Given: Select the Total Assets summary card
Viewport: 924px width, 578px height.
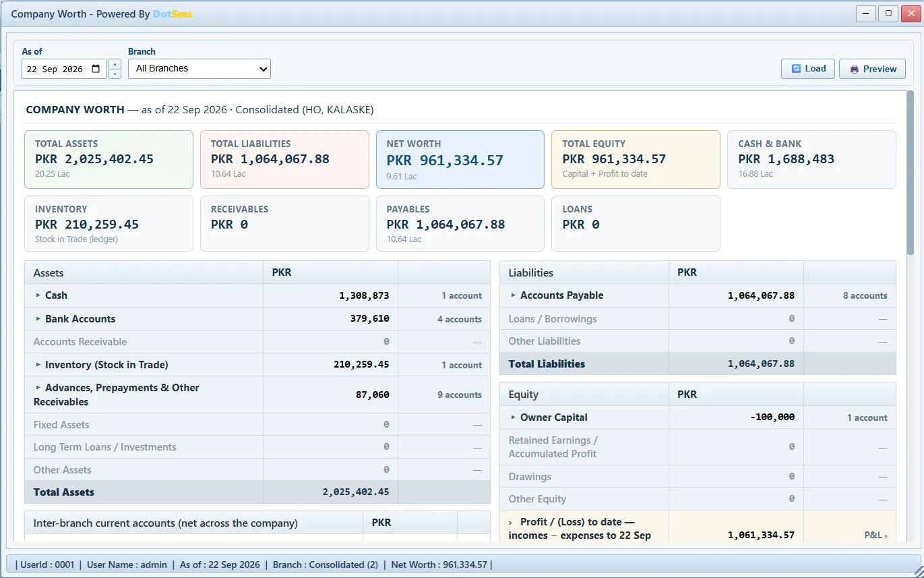Looking at the screenshot, I should pos(109,159).
